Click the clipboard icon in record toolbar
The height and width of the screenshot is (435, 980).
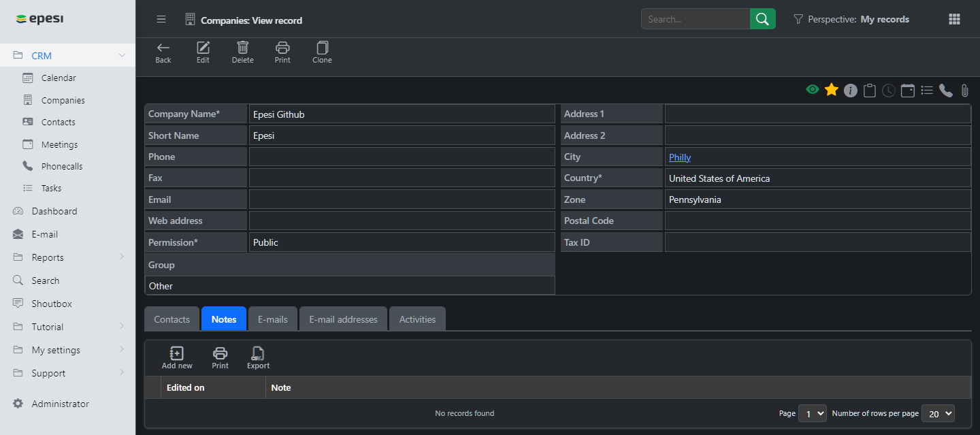coord(869,91)
